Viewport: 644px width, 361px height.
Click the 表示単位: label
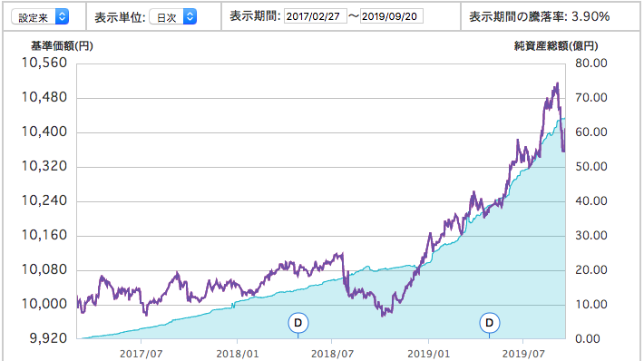(x=120, y=17)
